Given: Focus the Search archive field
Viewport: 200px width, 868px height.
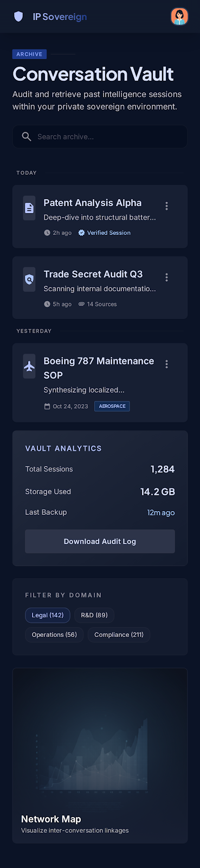Looking at the screenshot, I should pos(100,137).
